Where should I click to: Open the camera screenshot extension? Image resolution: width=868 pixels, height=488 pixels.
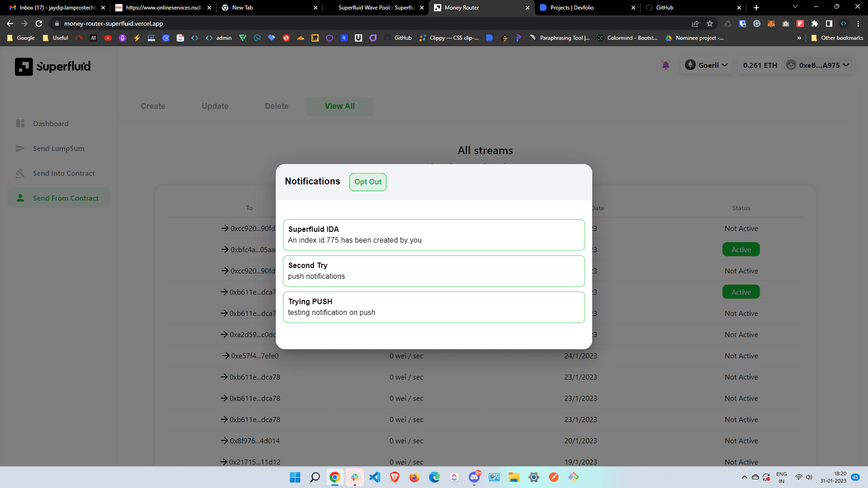[x=785, y=23]
